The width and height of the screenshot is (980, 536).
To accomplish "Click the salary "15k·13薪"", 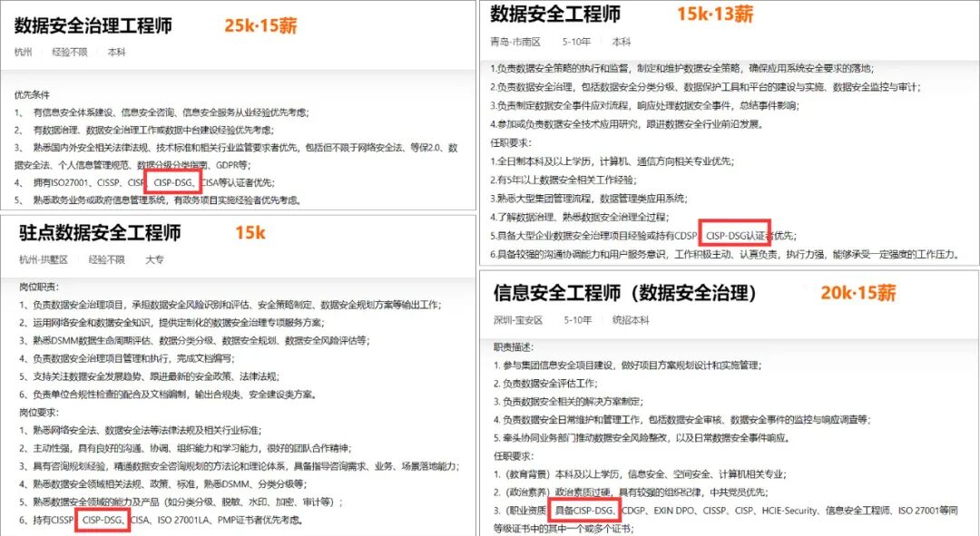I will tap(715, 14).
